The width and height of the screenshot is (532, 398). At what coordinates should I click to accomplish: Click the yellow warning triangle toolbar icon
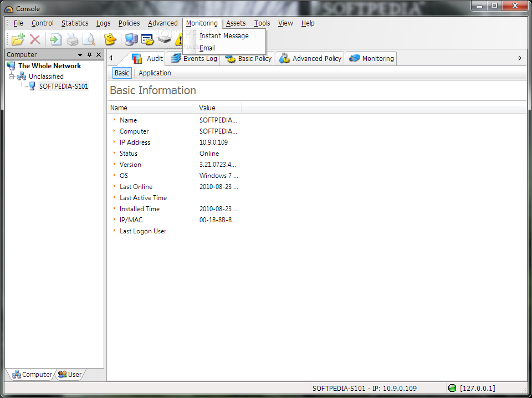click(x=179, y=40)
